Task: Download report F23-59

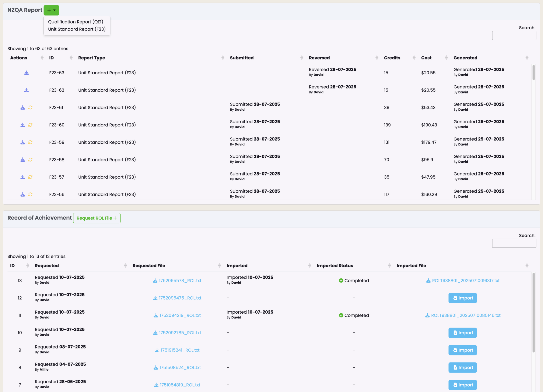Action: tap(22, 142)
